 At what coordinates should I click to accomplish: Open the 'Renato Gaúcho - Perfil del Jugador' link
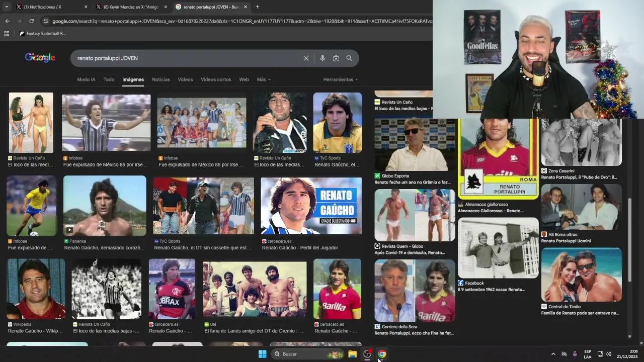(x=300, y=248)
